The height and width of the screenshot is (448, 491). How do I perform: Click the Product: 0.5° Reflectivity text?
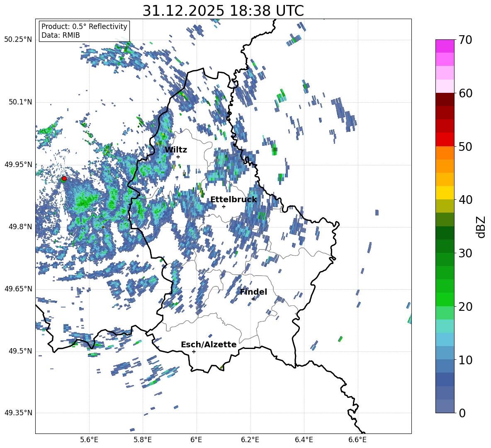tap(84, 27)
